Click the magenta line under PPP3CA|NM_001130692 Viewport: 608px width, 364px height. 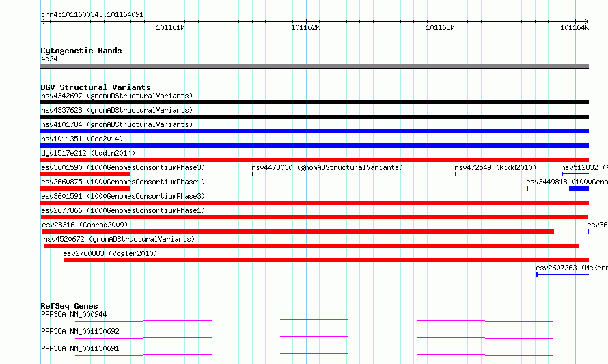coord(314,337)
